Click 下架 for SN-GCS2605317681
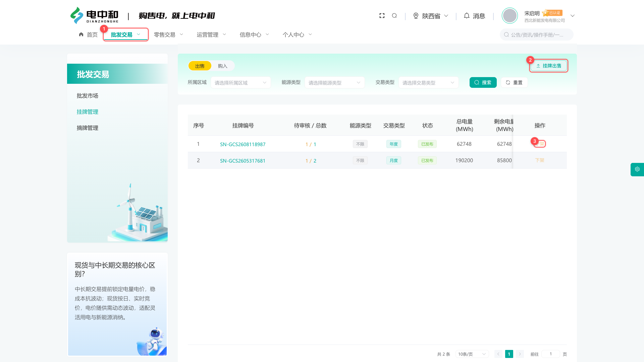The image size is (644, 362). point(540,160)
